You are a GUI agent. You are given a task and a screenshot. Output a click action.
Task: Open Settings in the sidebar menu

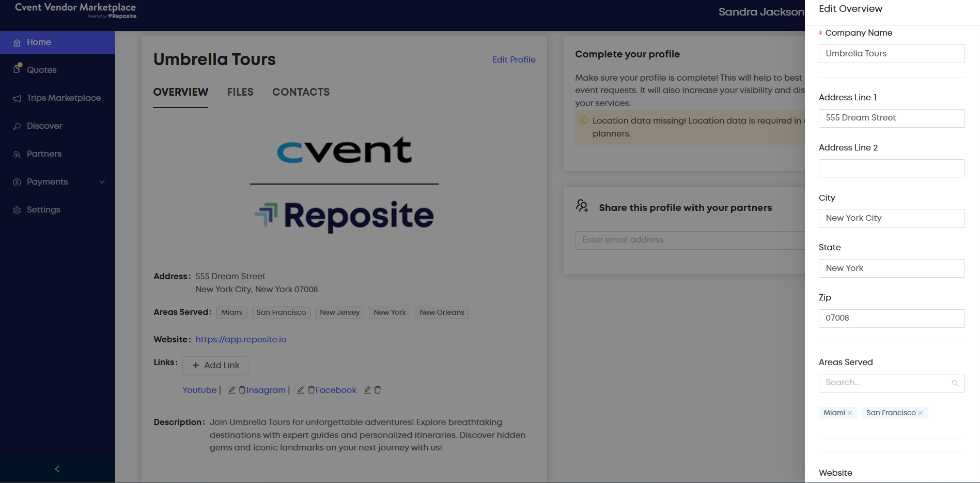57,209
